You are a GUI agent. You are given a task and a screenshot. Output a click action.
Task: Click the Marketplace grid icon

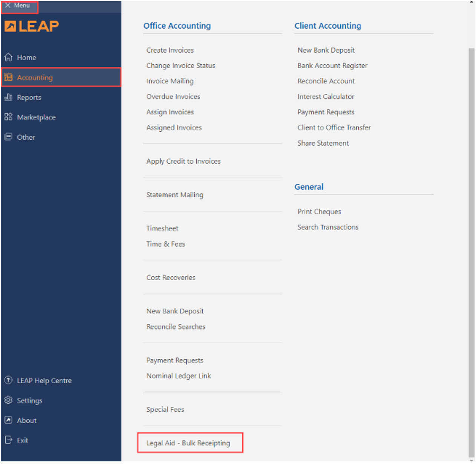point(8,117)
